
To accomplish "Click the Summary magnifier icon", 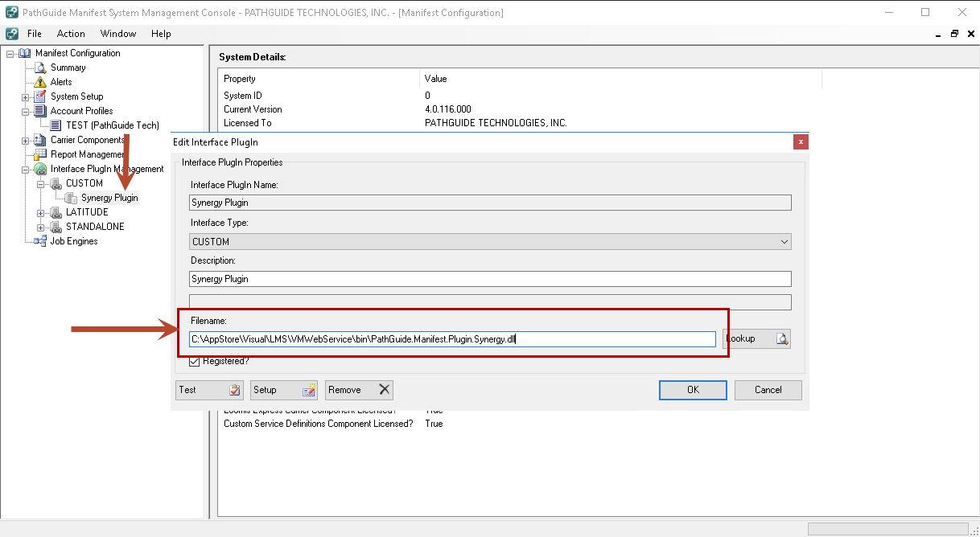I will [x=41, y=68].
